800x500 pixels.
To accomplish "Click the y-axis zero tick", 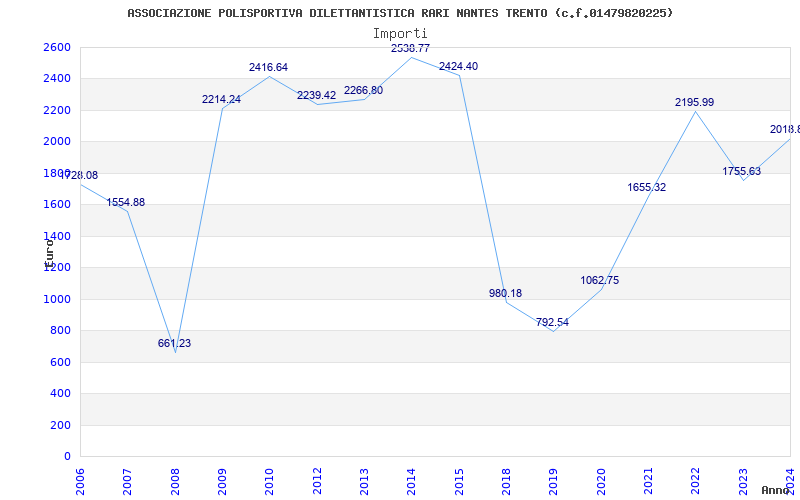I will tap(67, 457).
